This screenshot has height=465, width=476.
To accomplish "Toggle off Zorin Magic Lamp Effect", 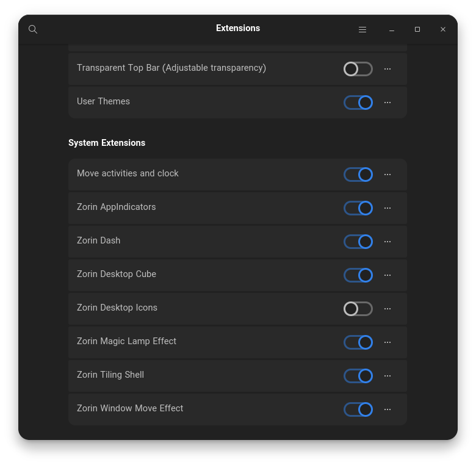I will pos(358,342).
